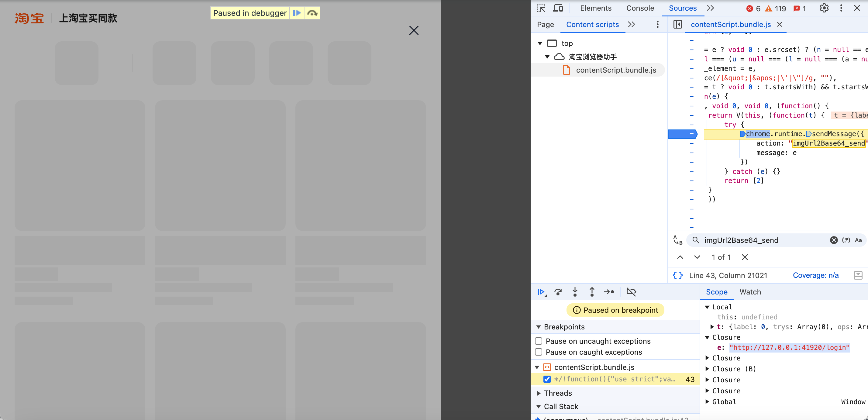
Task: Click the Taobao logo
Action: click(29, 18)
